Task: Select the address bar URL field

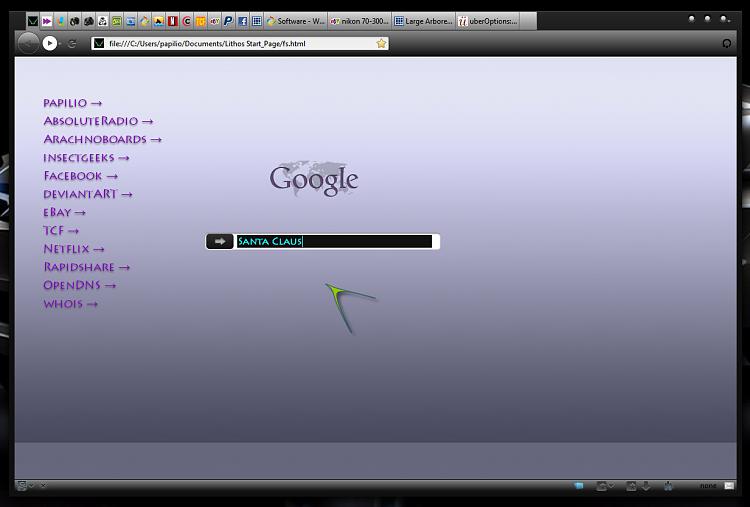Action: coord(242,44)
